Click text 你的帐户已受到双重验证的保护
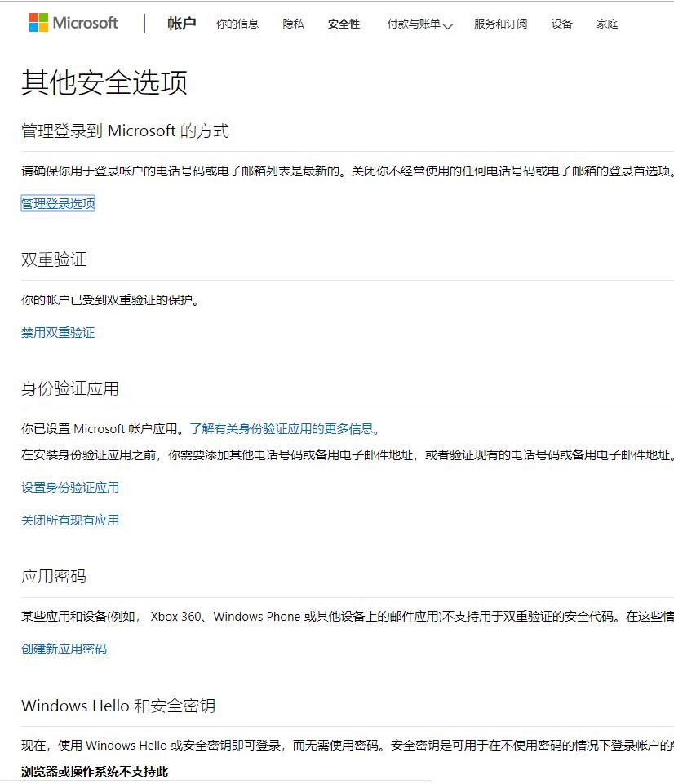This screenshot has width=674, height=784. (x=110, y=300)
